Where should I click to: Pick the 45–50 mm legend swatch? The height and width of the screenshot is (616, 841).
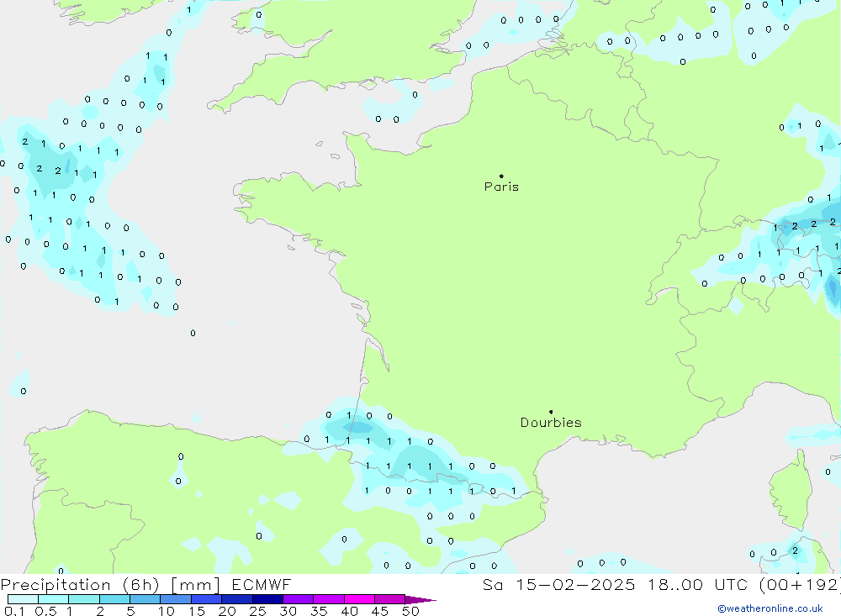390,599
